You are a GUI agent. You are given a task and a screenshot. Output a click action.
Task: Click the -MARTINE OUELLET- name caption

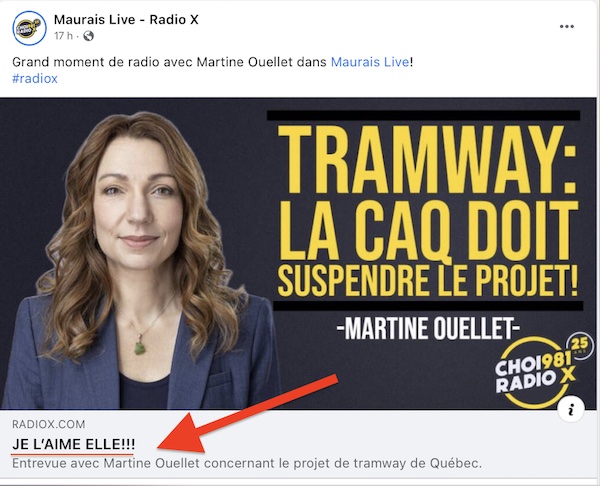[x=428, y=328]
